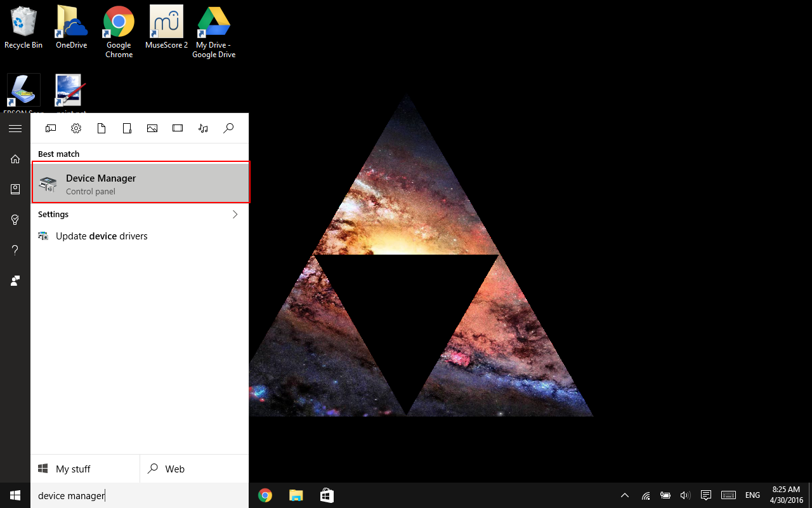Select the Recycle Bin desktop icon
The width and height of the screenshot is (812, 508).
[x=23, y=28]
